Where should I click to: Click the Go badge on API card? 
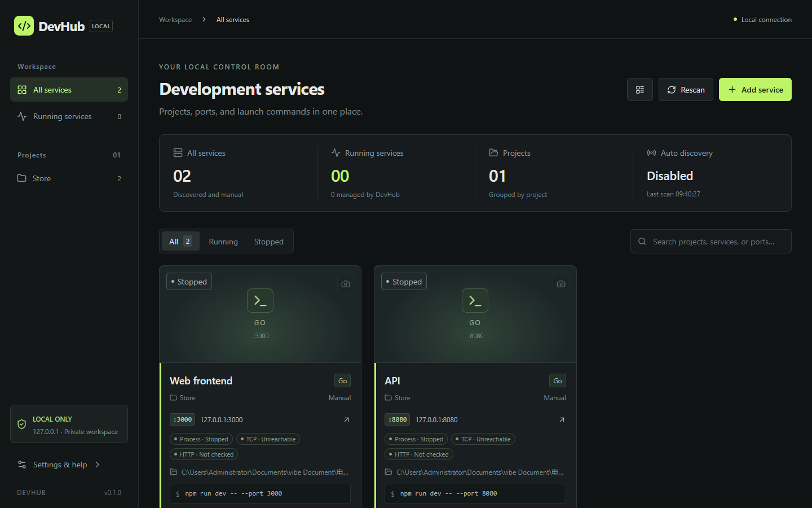(x=558, y=381)
